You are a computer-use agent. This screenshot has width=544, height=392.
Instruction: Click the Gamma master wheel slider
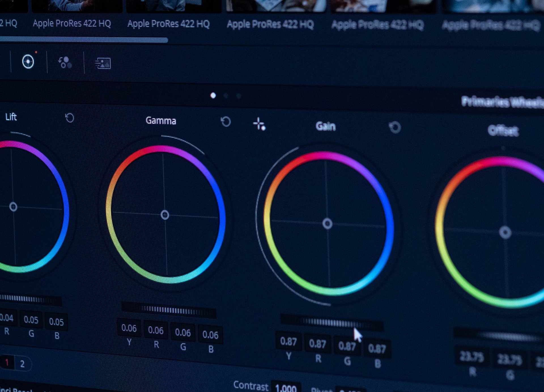(169, 310)
